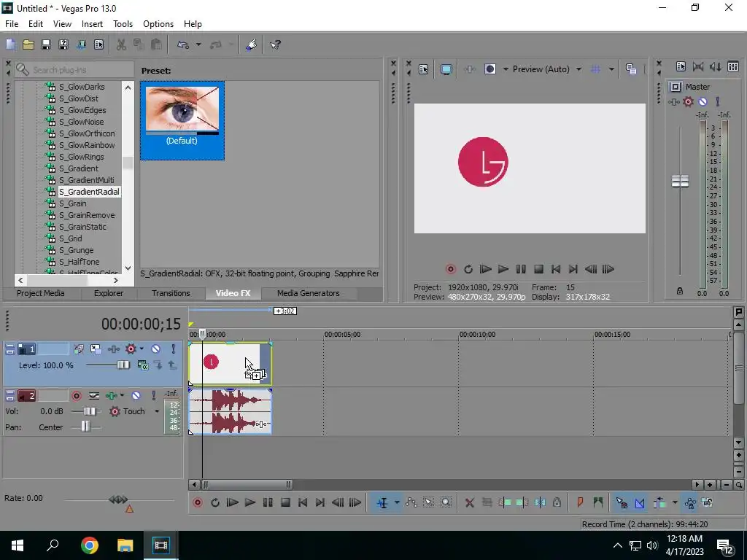Select S_GlowRainbow plug-in

coord(87,145)
